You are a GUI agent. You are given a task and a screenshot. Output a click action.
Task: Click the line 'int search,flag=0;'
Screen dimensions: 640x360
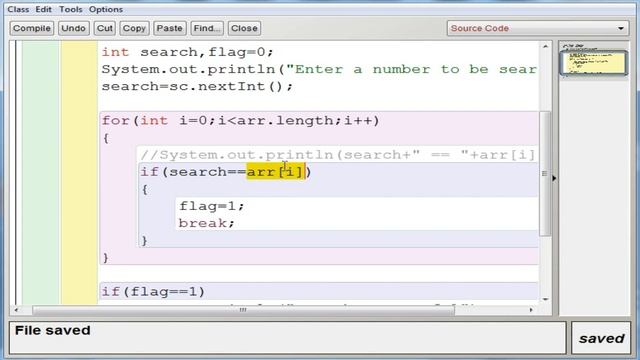click(187, 52)
